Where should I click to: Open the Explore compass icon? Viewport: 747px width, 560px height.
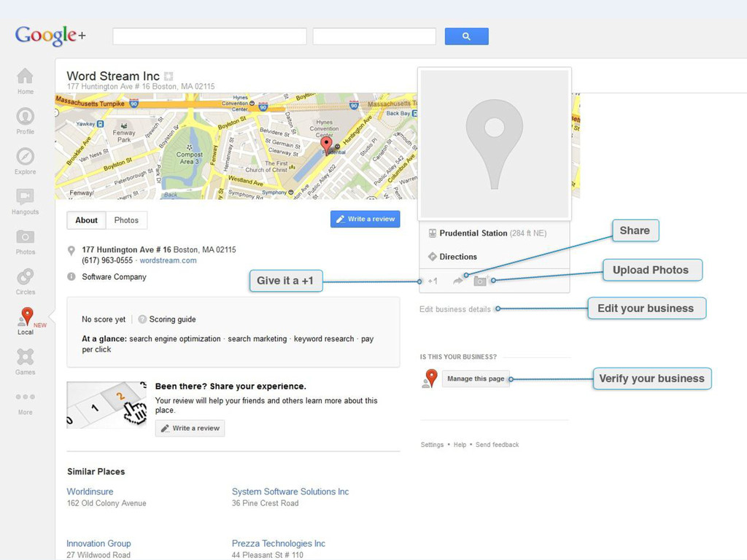(26, 156)
